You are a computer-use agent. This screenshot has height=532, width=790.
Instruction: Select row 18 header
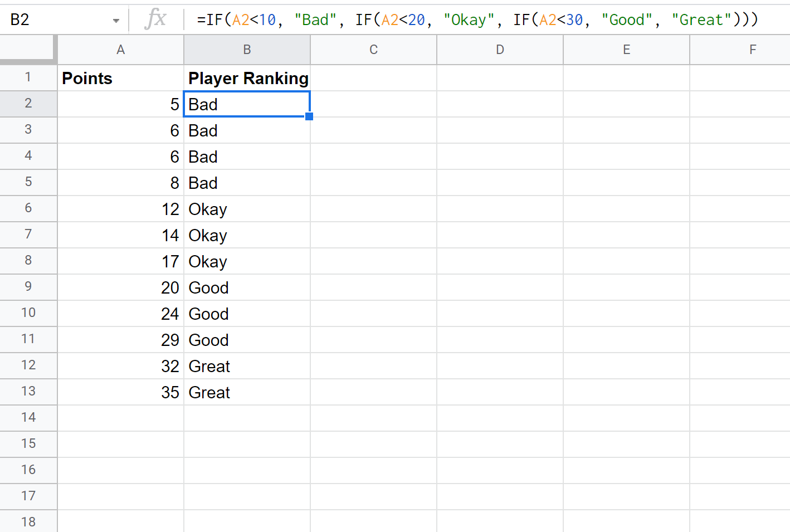(x=28, y=521)
